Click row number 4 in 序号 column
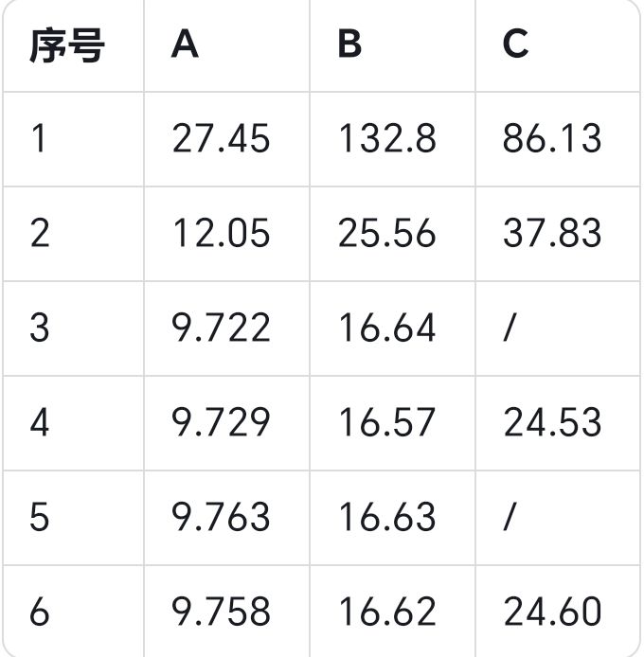The width and height of the screenshot is (644, 657). (39, 423)
